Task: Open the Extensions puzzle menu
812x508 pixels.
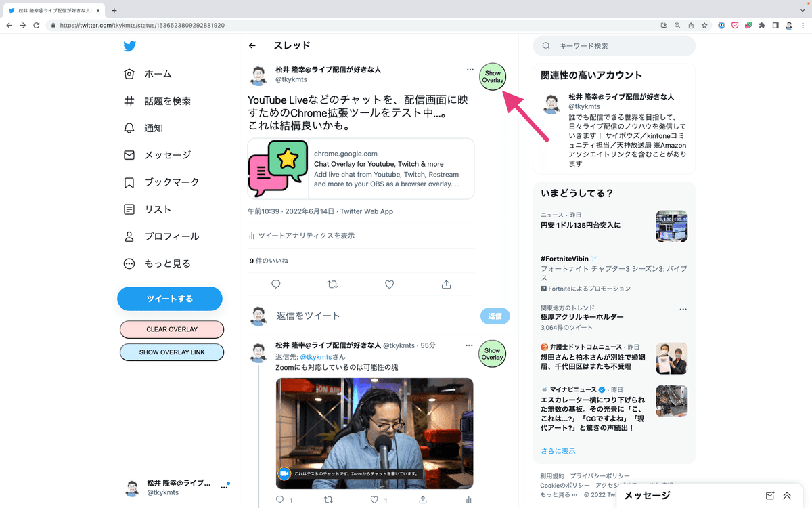Action: pyautogui.click(x=763, y=25)
